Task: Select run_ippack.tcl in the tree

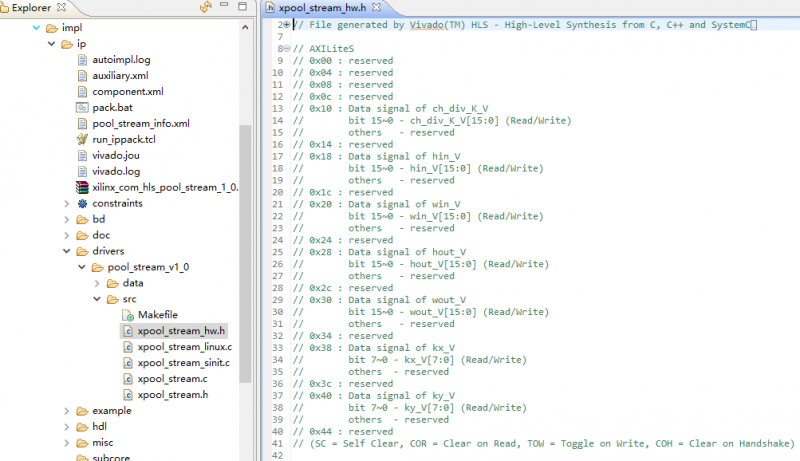Action: coord(124,139)
